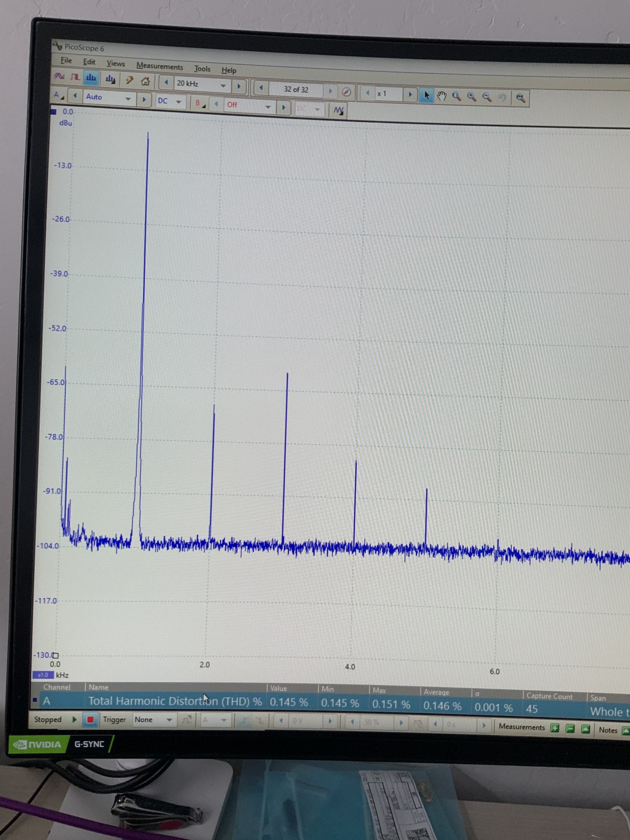This screenshot has height=840, width=630.
Task: Decrease the x 1 zoom factor
Action: (x=367, y=93)
